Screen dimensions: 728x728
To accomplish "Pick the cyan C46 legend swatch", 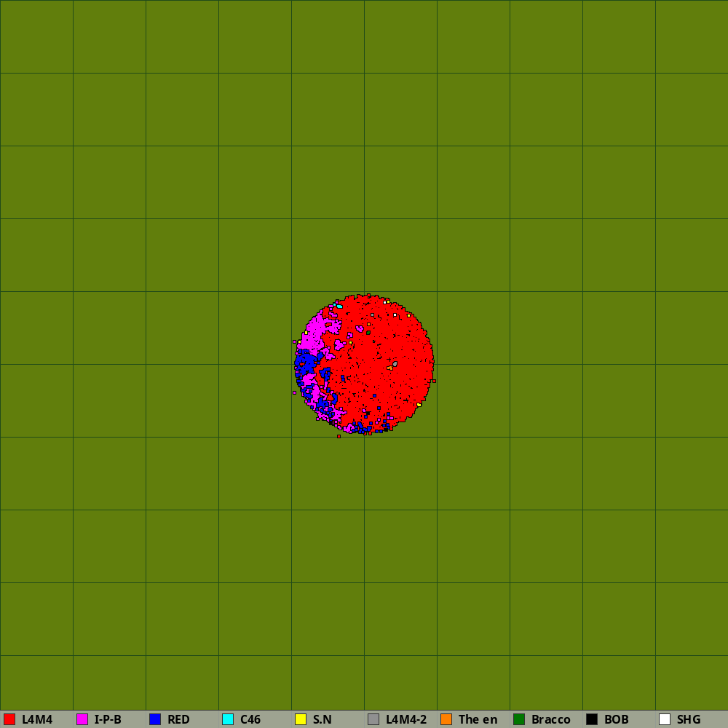I will tap(228, 719).
